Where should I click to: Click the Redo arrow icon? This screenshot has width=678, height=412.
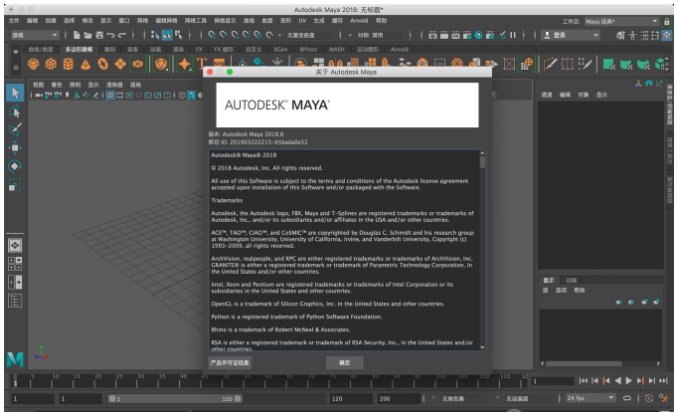tap(122, 35)
